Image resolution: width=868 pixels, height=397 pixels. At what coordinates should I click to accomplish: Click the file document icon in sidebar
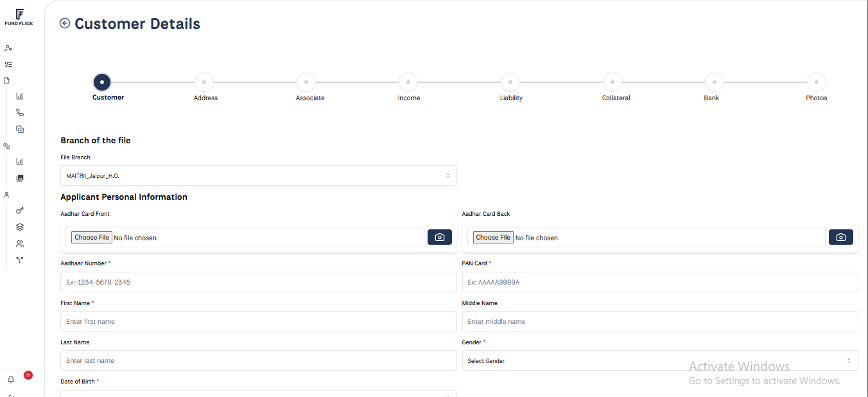coord(7,80)
